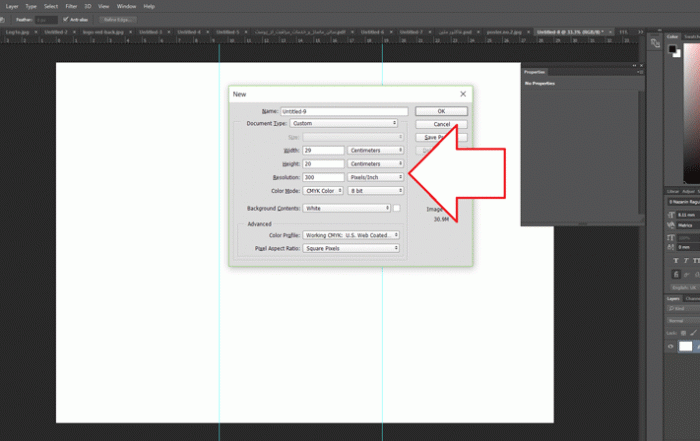The height and width of the screenshot is (441, 700).
Task: Toggle Faux Bold text style
Action: pyautogui.click(x=675, y=261)
